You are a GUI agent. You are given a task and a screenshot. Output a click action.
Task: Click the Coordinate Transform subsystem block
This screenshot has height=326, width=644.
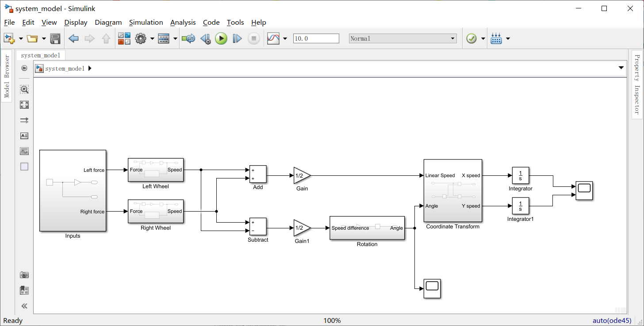pyautogui.click(x=453, y=191)
